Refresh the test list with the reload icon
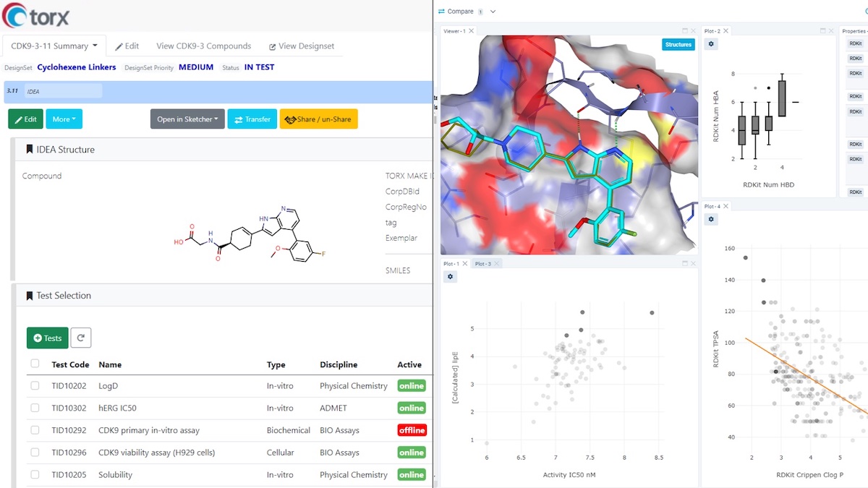This screenshot has width=868, height=488. (80, 337)
